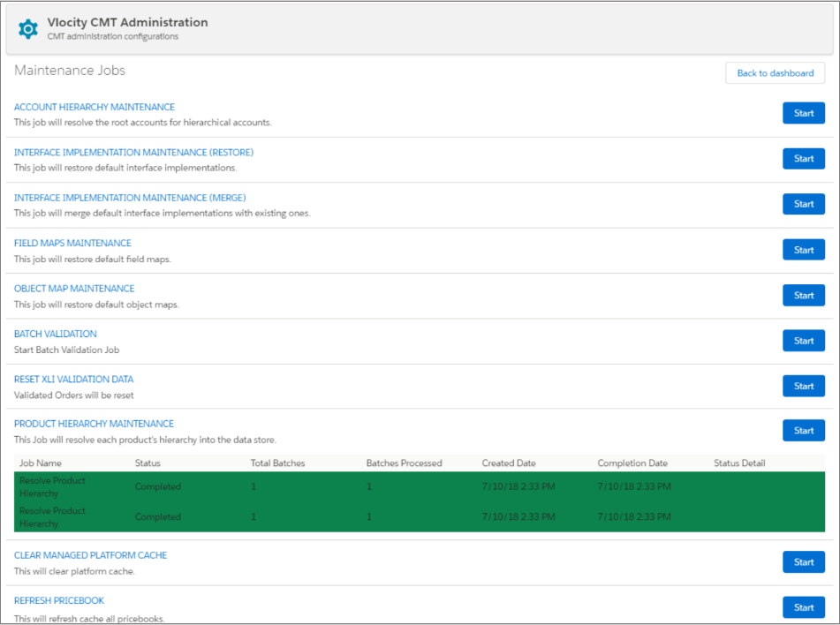Click the Completion Date column header
Image resolution: width=840 pixels, height=625 pixels.
point(632,463)
